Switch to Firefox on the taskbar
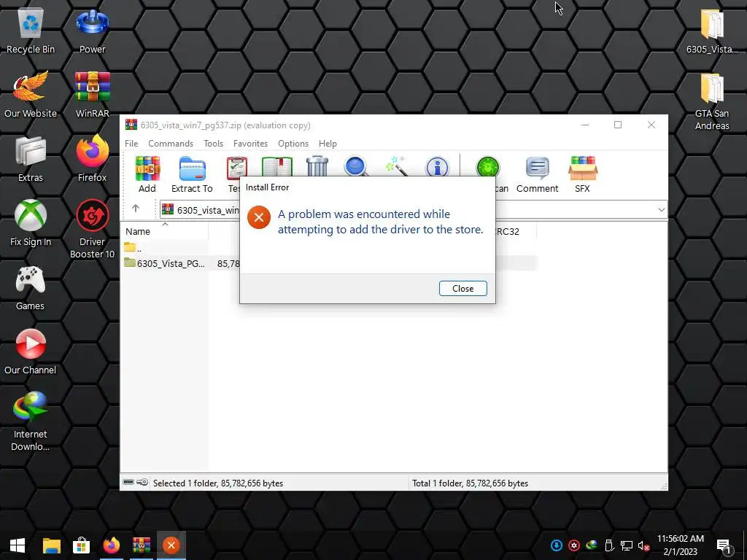The image size is (747, 560). point(112,545)
